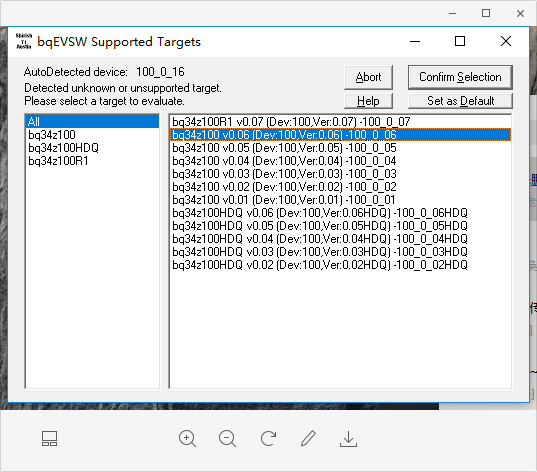Image resolution: width=537 pixels, height=472 pixels.
Task: Select target bq34z100HDQ v0.02 row
Action: [x=340, y=265]
